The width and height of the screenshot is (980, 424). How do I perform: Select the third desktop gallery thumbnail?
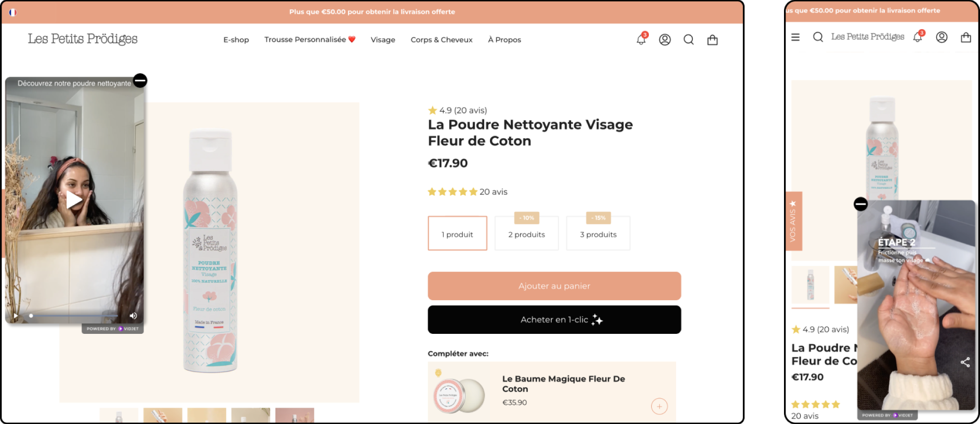point(207,415)
